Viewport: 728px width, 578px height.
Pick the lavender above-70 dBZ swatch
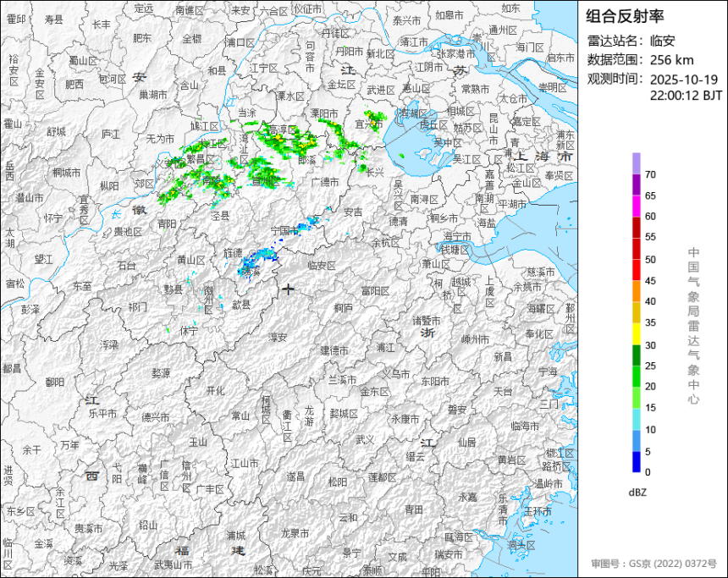(636, 163)
